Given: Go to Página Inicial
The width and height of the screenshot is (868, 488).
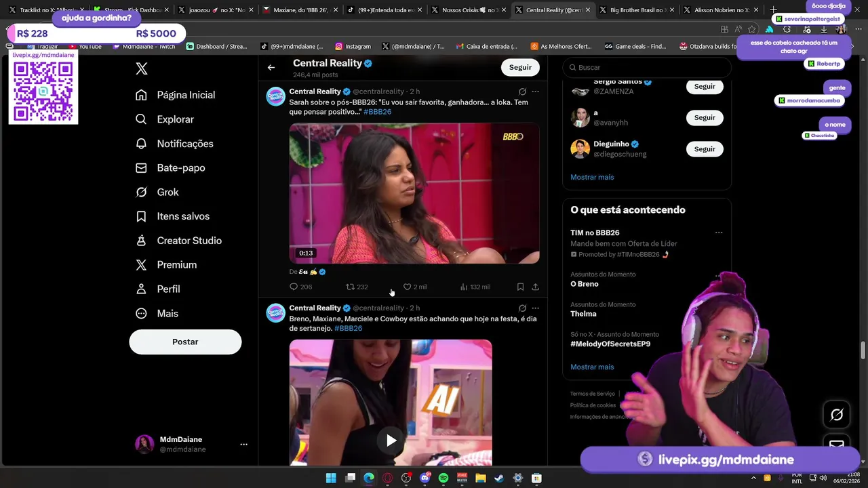Looking at the screenshot, I should (176, 95).
